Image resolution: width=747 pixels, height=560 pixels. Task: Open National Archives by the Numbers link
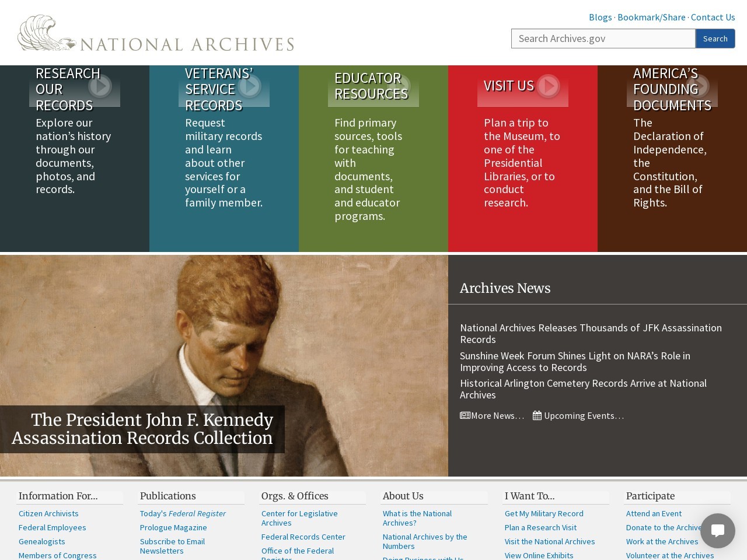tap(425, 541)
